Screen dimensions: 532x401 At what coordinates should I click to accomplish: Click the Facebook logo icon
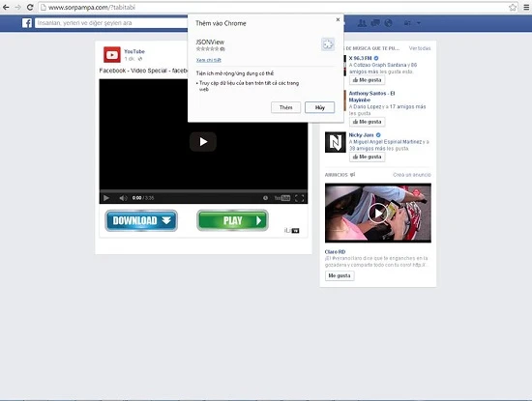tap(27, 23)
